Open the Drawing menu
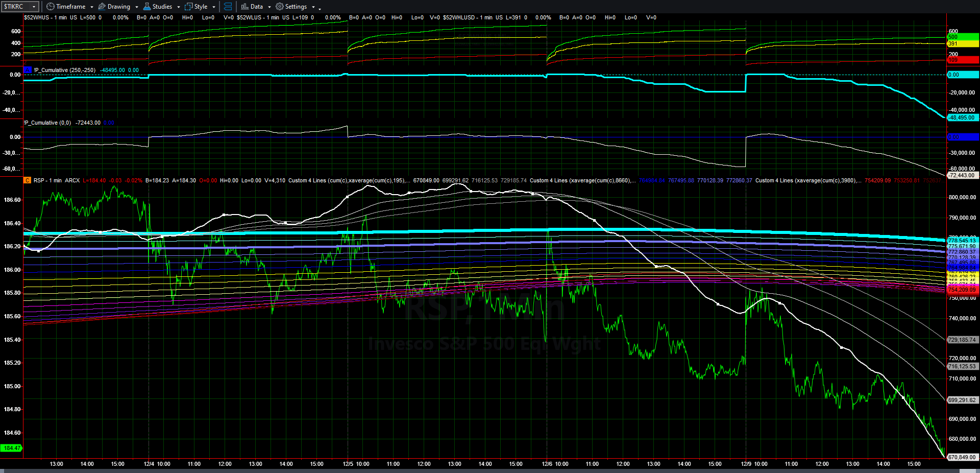Viewport: 980px width, 473px height. pos(118,7)
